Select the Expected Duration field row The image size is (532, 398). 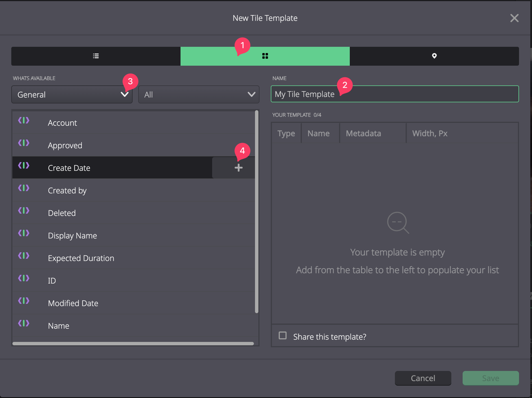(134, 258)
